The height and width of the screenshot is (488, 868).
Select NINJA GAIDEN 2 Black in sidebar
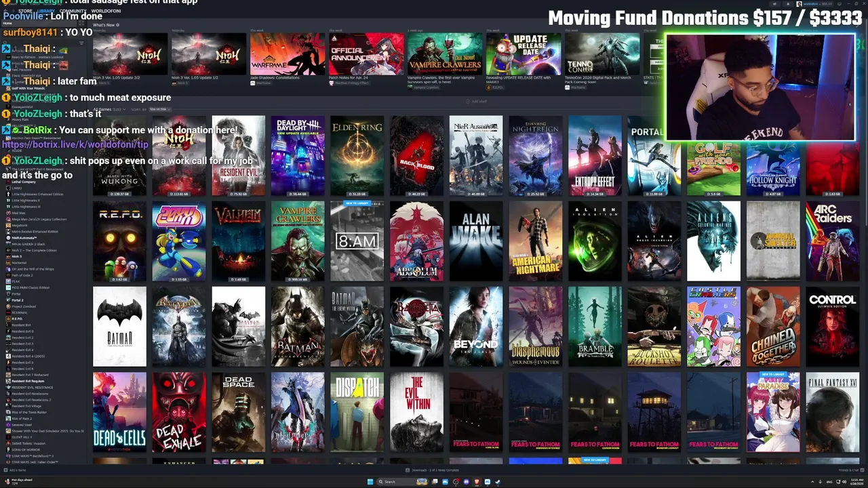[30, 244]
